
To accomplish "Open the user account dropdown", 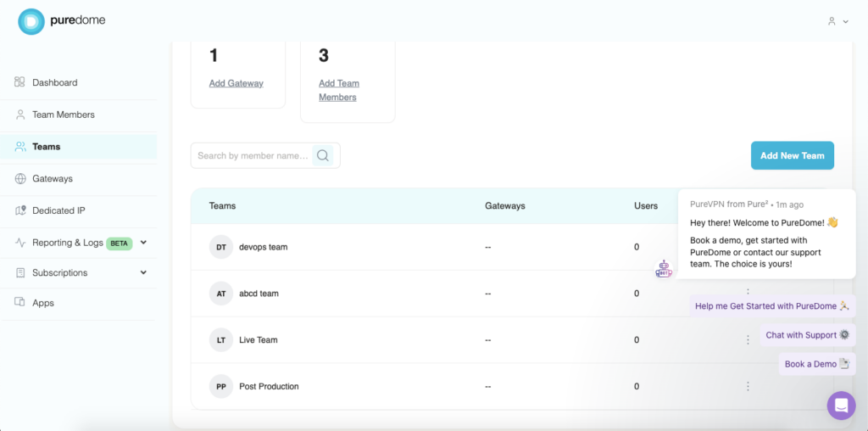I will 837,21.
